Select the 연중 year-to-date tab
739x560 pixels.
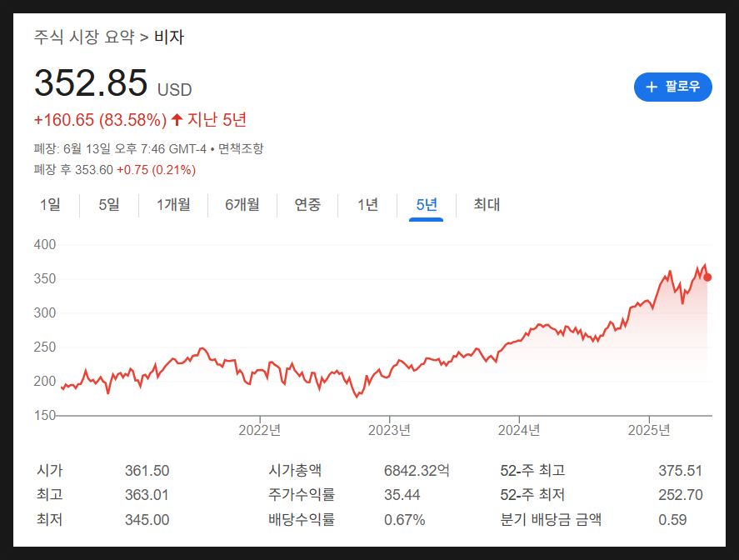pos(307,204)
